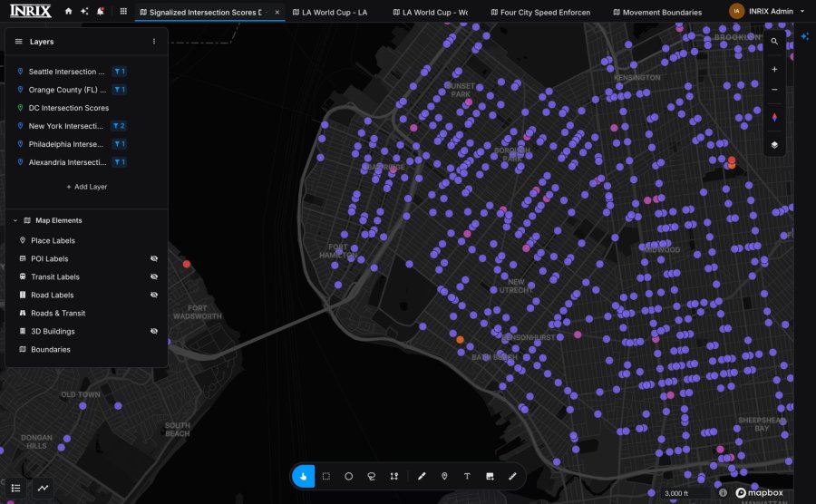Screen dimensions: 816x504
Task: Select the text annotation tool
Action: tap(467, 476)
